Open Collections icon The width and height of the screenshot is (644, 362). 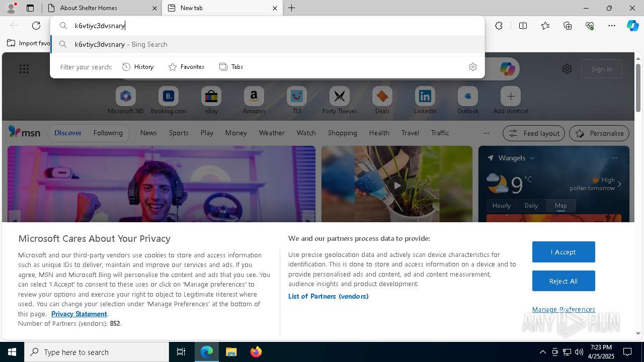point(568,26)
